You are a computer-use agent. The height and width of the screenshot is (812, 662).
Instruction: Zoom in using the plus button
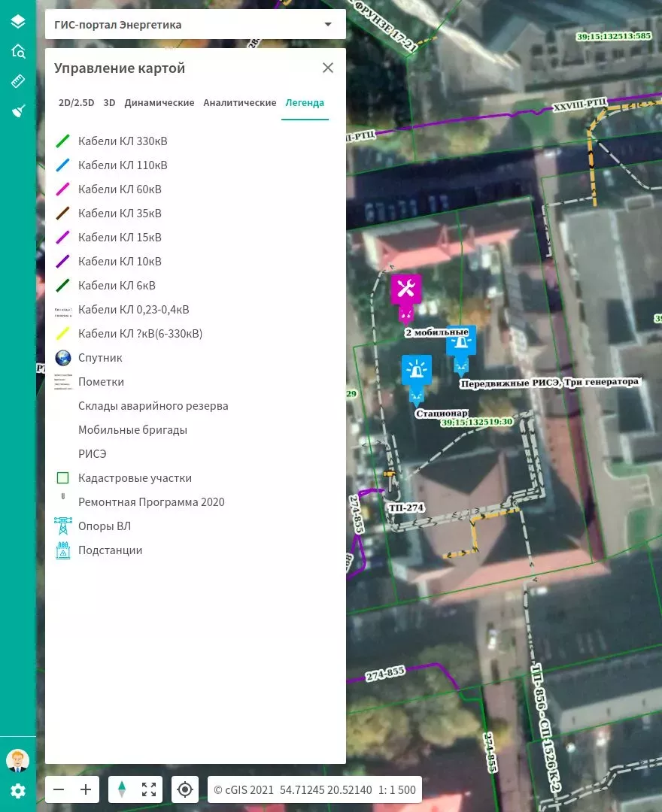coord(85,789)
